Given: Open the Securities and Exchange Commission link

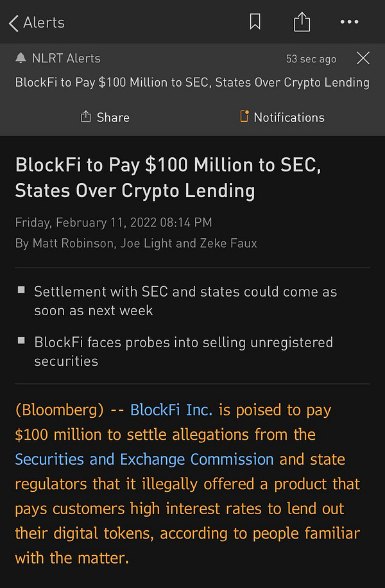Looking at the screenshot, I should point(144,460).
